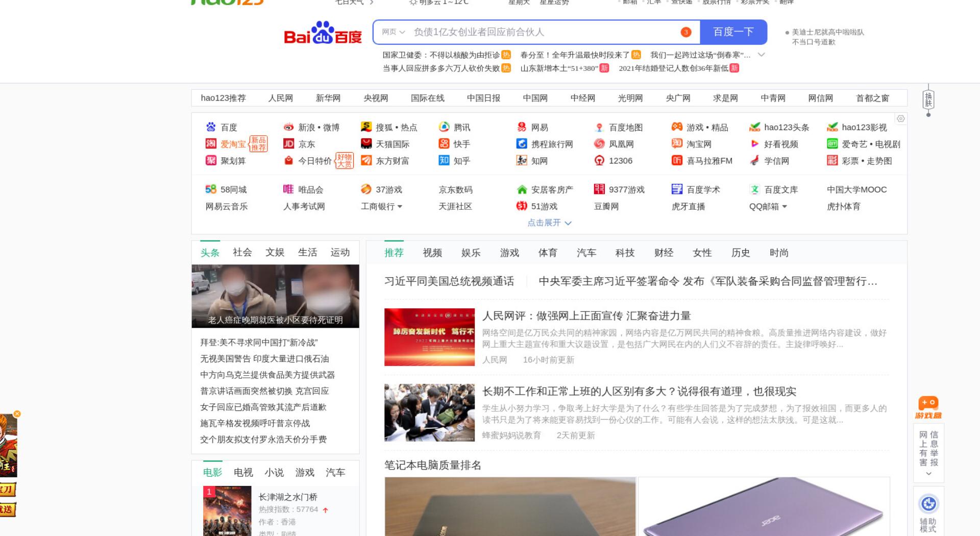Open the QQ邮箱 dropdown arrow

click(785, 207)
